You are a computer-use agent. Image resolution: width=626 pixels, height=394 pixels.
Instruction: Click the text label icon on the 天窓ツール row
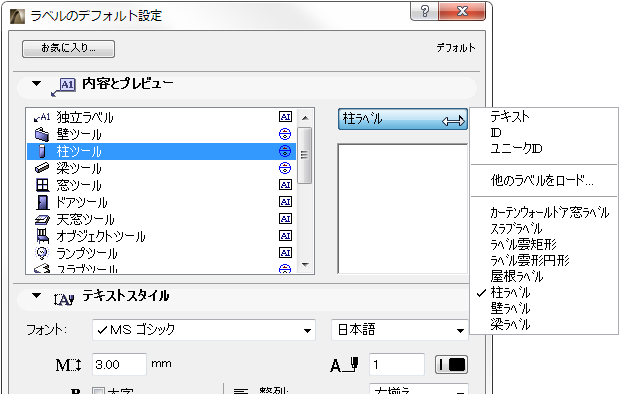[285, 219]
